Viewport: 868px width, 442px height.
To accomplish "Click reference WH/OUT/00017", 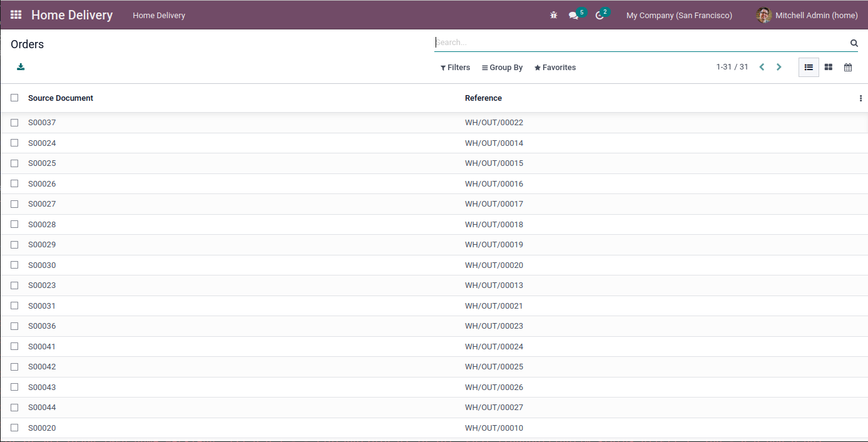I will click(494, 204).
